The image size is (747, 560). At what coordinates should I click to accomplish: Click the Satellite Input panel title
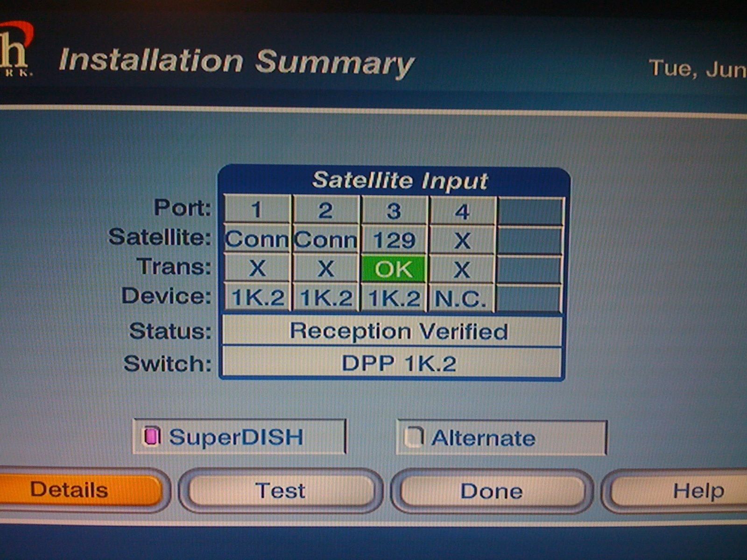400,180
